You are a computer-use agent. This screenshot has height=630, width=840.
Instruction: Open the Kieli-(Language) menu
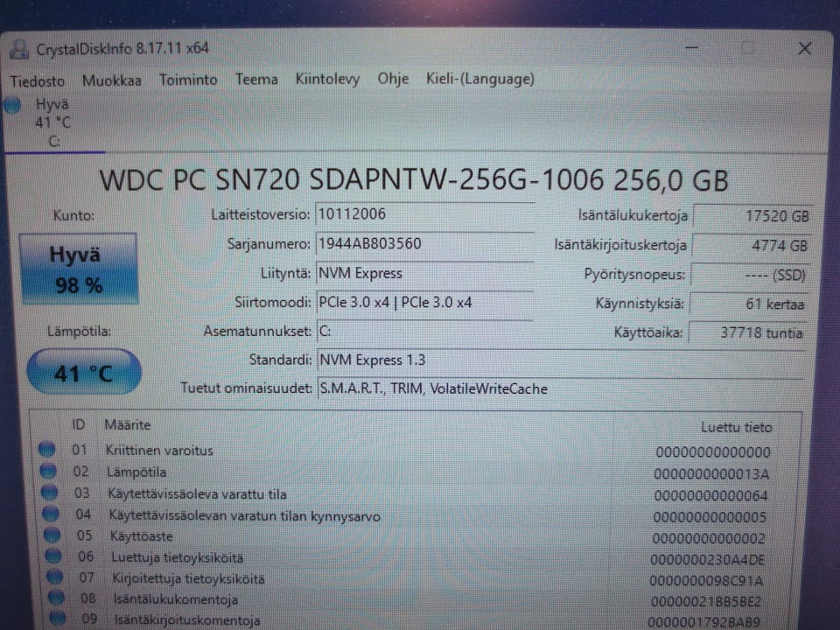480,79
